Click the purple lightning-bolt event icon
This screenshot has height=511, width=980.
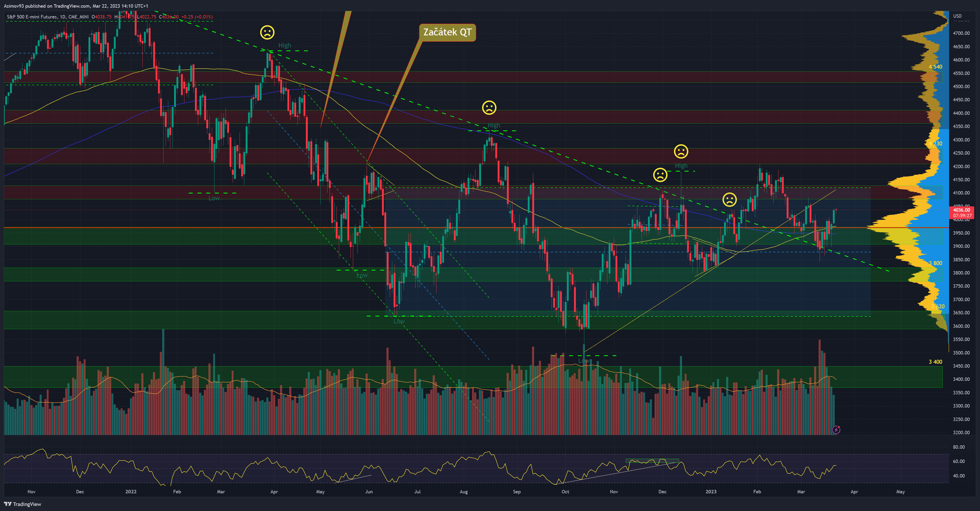pos(836,430)
